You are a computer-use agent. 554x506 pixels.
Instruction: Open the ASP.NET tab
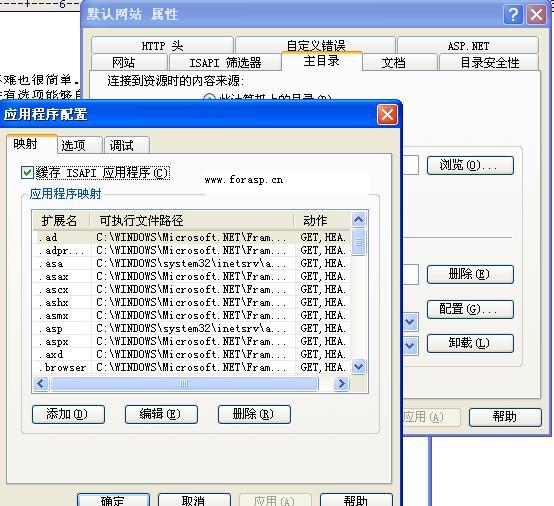[x=468, y=45]
